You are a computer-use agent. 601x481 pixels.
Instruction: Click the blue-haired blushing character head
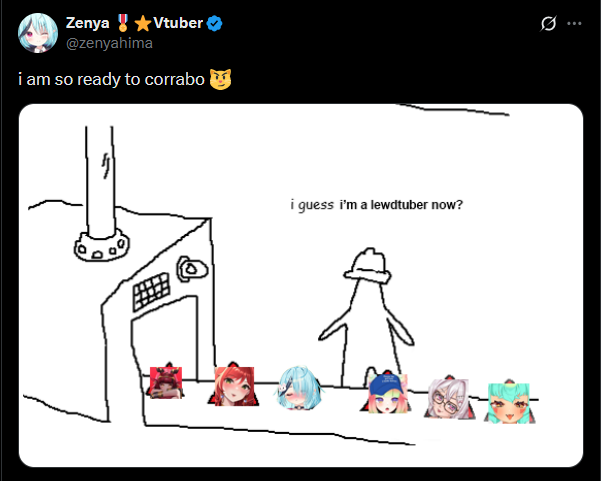coord(299,388)
